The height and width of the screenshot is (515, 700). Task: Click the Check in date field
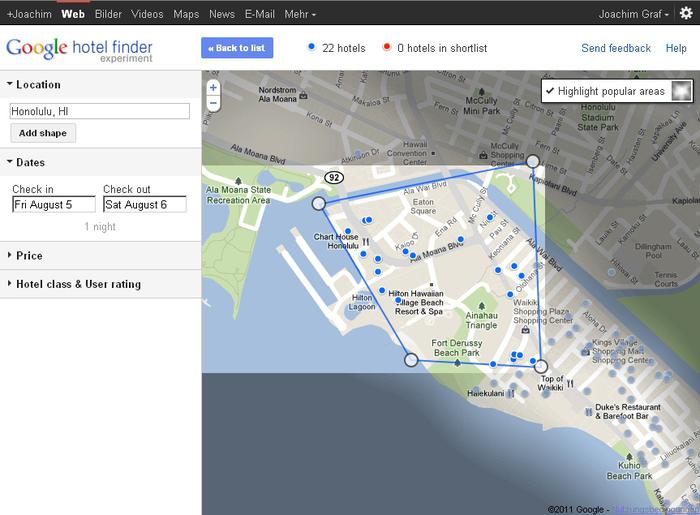pyautogui.click(x=54, y=204)
